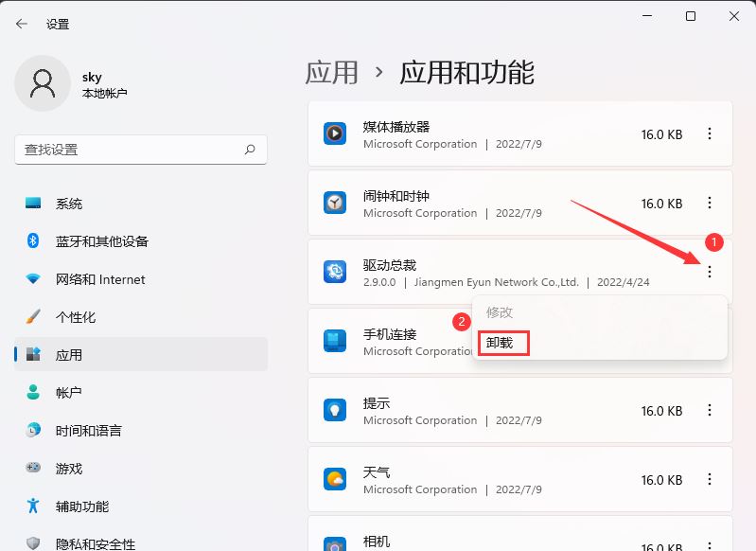756x551 pixels.
Task: Select 修改 in the context menu
Action: pos(500,311)
